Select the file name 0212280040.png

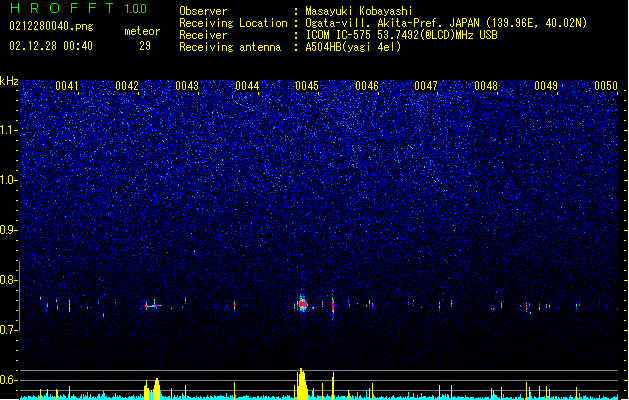click(x=51, y=26)
